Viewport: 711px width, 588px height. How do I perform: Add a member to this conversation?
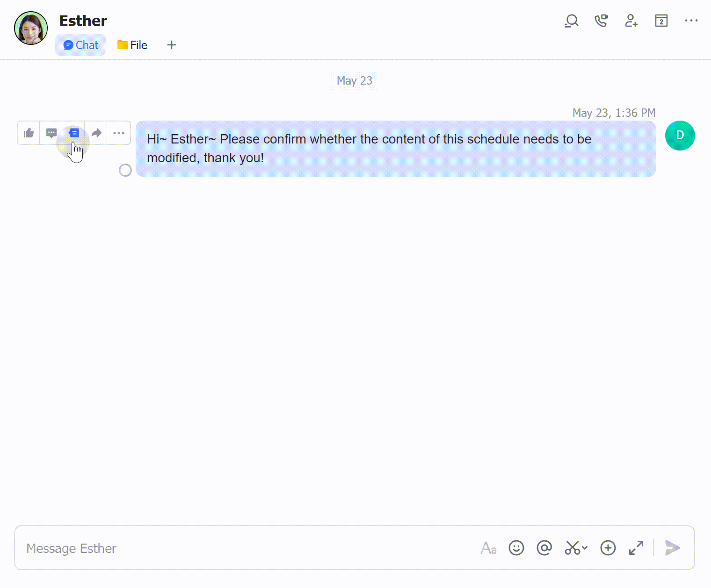click(x=631, y=21)
